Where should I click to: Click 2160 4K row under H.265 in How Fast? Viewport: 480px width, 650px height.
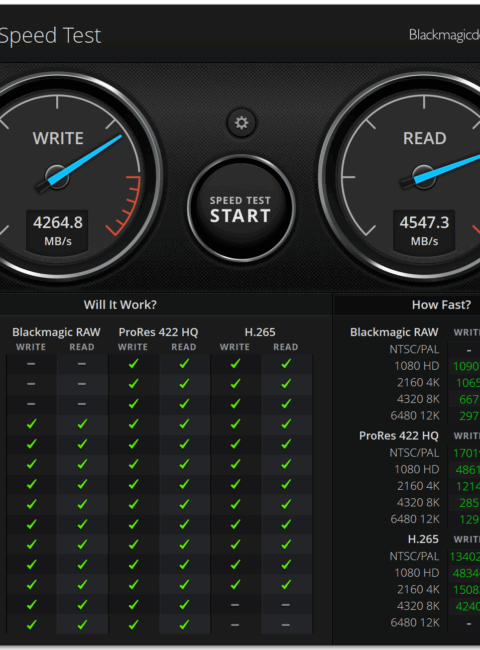coord(418,589)
